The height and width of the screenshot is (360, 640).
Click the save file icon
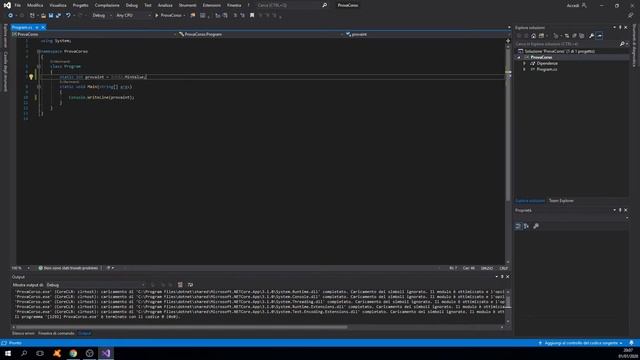[51, 16]
